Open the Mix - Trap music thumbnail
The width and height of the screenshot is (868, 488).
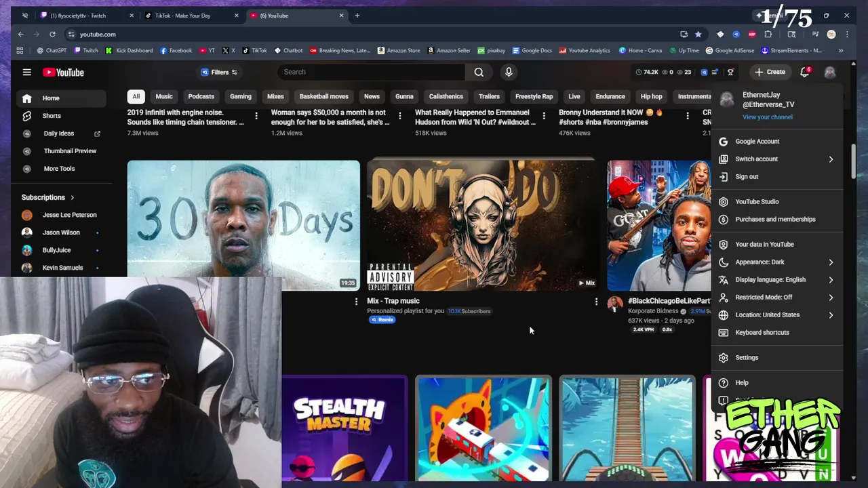tap(483, 226)
